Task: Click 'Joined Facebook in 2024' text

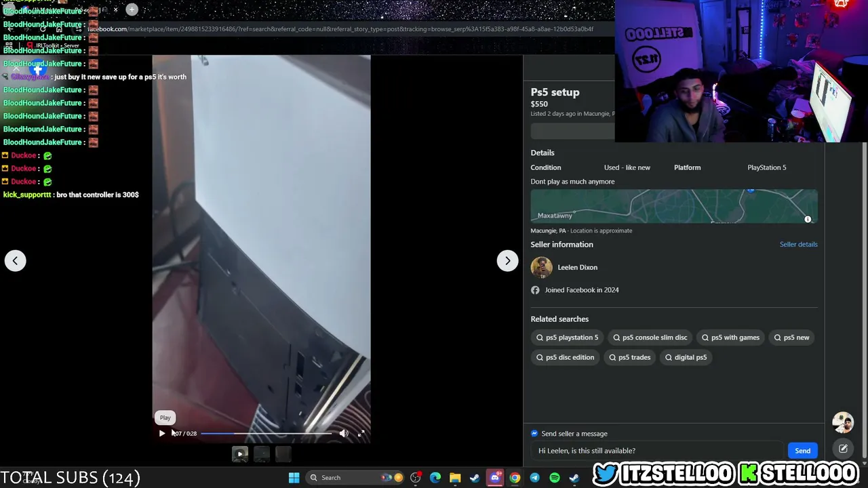Action: point(582,290)
